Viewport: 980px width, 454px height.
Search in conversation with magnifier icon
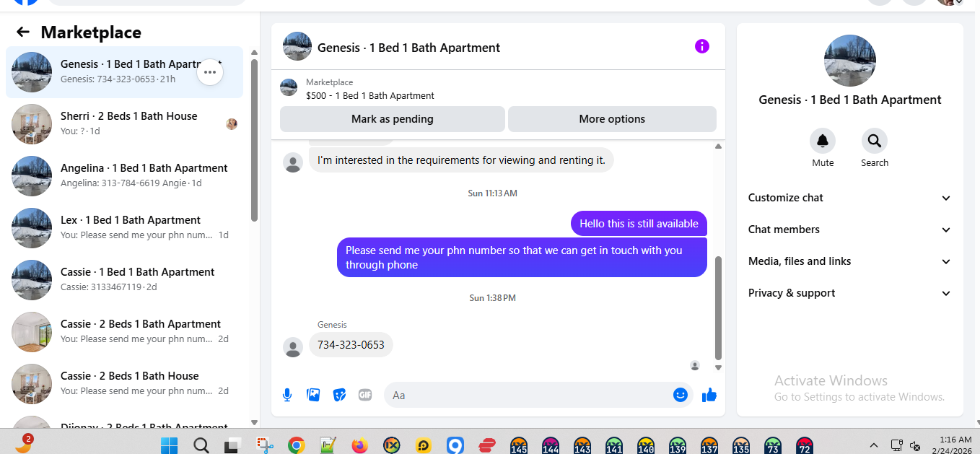point(875,141)
